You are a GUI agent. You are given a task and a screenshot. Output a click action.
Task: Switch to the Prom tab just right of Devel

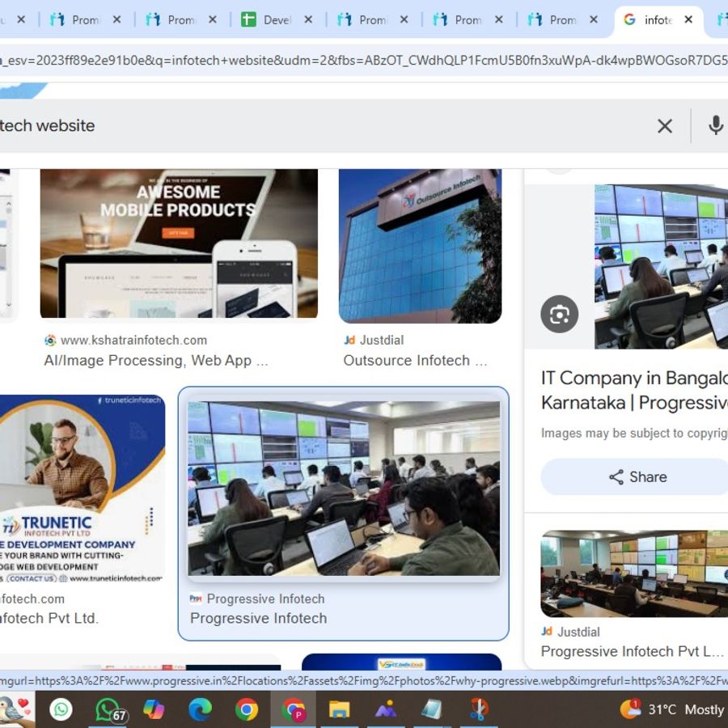coord(363,19)
